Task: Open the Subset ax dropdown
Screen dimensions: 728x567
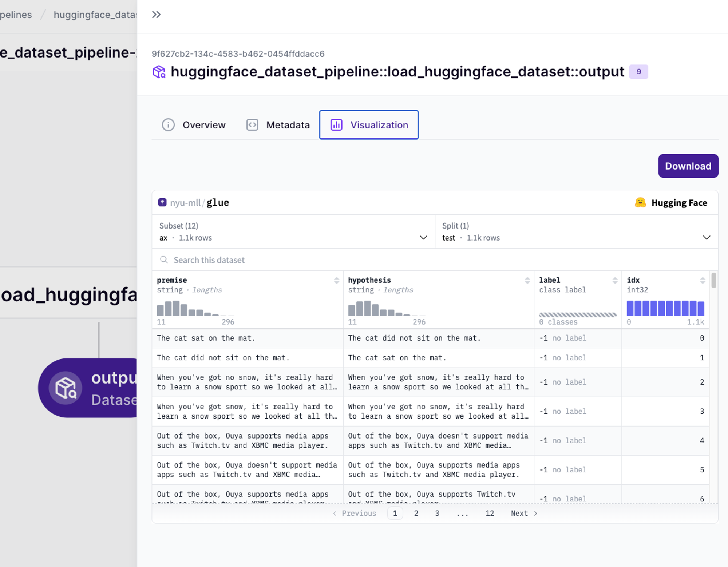Action: (293, 231)
